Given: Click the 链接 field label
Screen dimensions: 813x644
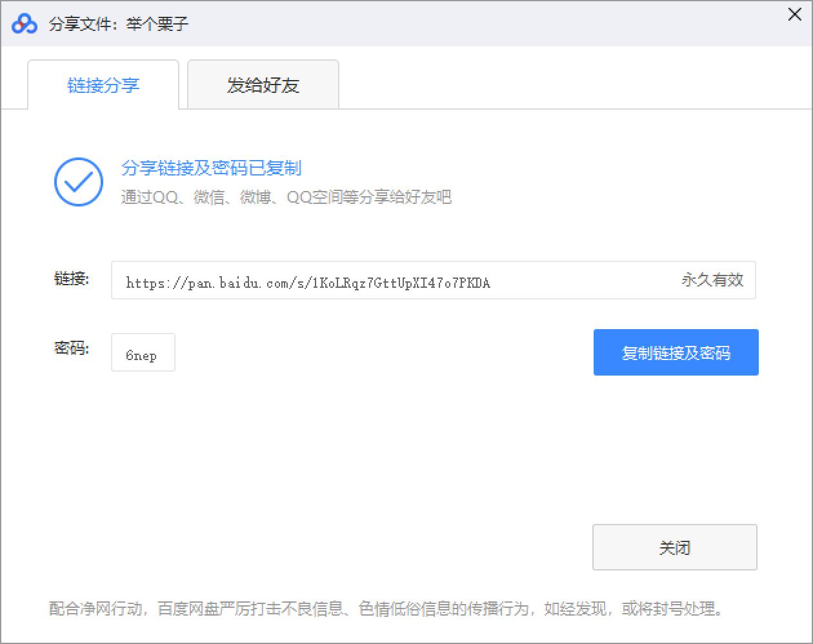Looking at the screenshot, I should pos(71,279).
